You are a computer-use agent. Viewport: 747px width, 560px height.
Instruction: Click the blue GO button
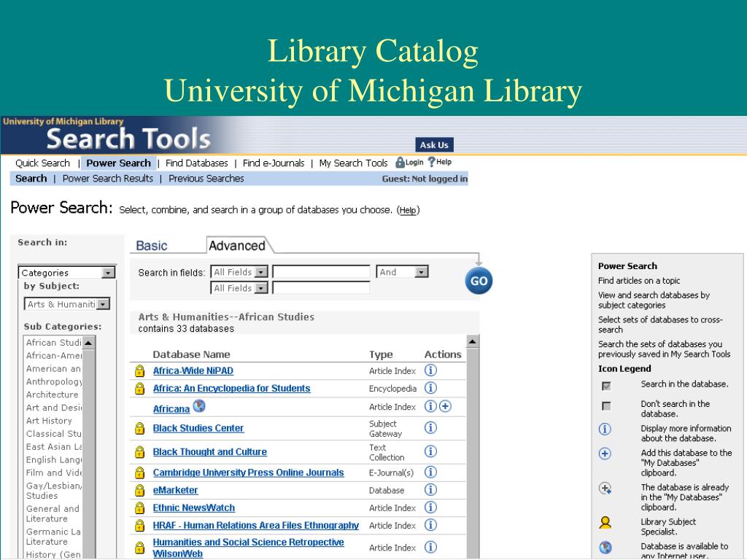[479, 281]
